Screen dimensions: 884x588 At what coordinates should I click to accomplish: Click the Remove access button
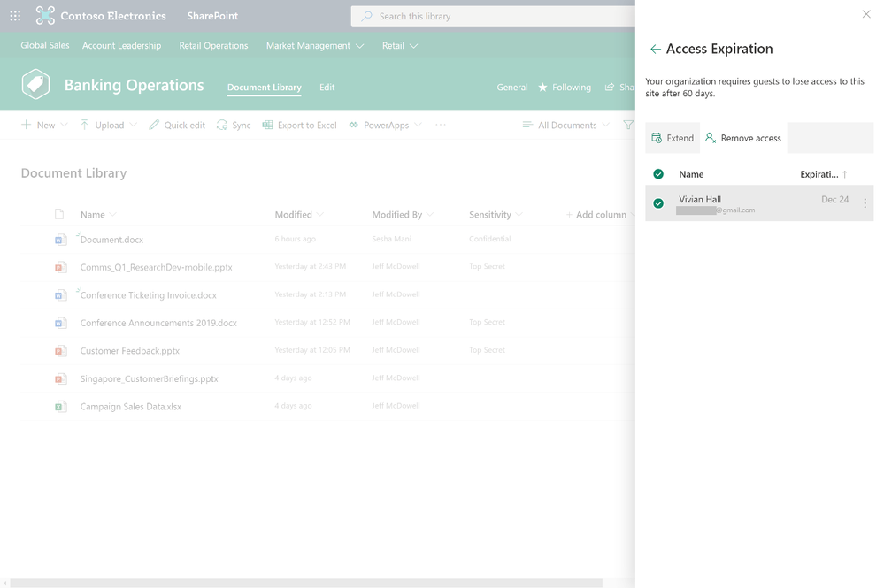[x=743, y=138]
